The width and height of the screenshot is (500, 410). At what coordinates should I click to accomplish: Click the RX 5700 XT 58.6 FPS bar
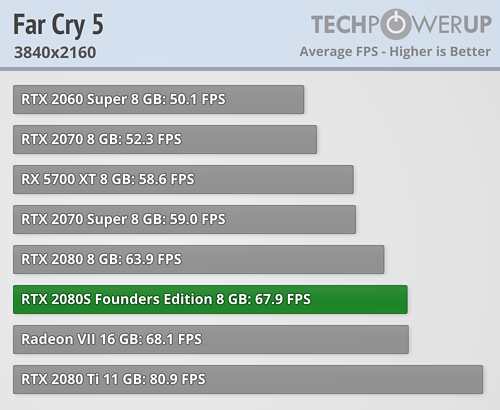point(183,179)
